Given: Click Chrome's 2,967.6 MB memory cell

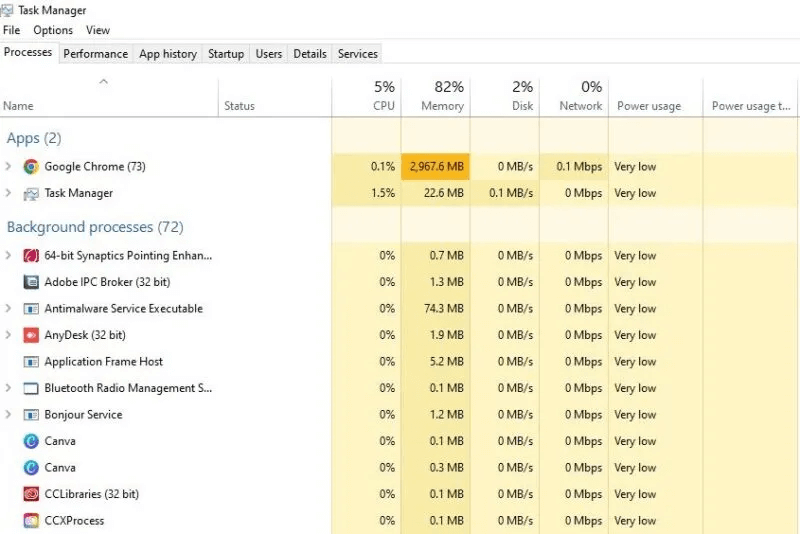Looking at the screenshot, I should [x=436, y=166].
